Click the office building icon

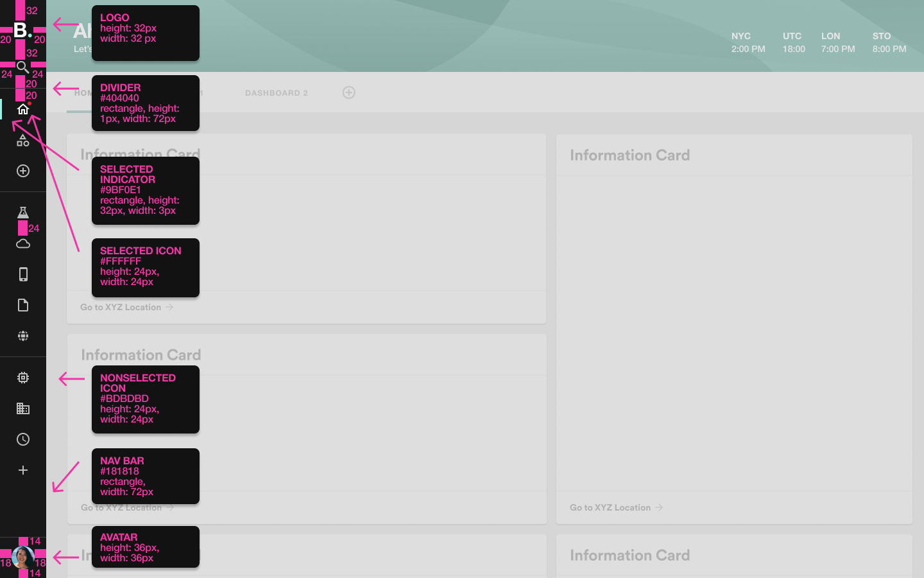[23, 408]
